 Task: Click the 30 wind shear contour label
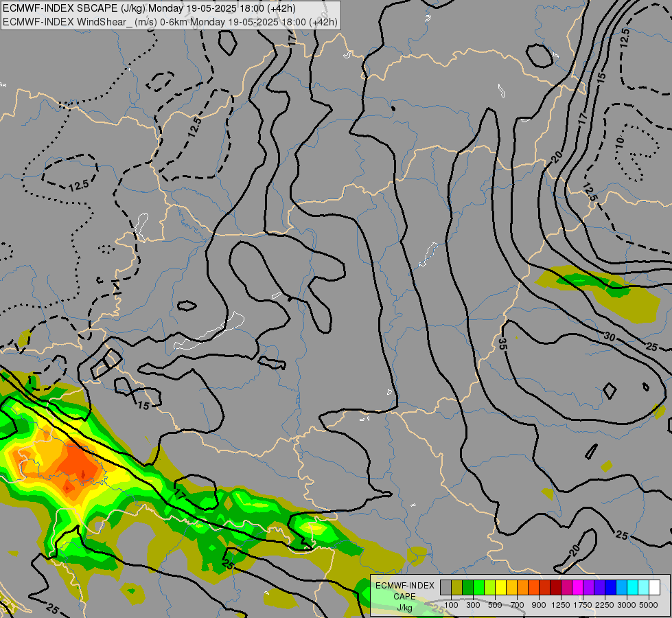609,337
